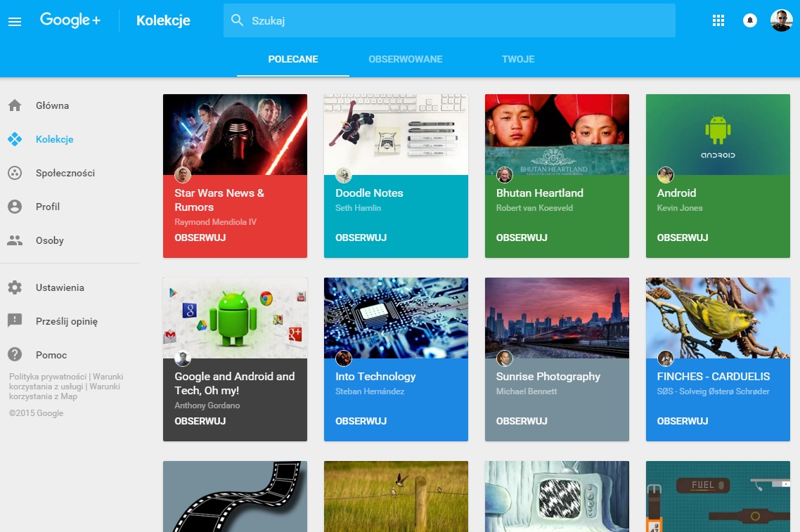
Task: Click the Szukaj search field
Action: (449, 20)
